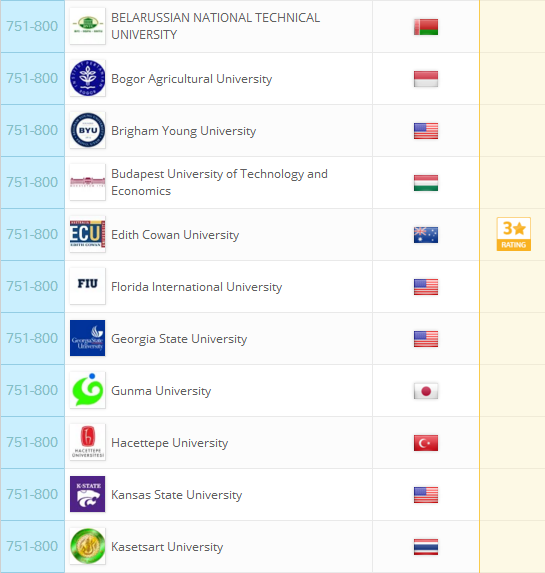Viewport: 545px width, 573px height.
Task: Click the 751-800 rank cell for Georgia State
Action: [x=33, y=338]
